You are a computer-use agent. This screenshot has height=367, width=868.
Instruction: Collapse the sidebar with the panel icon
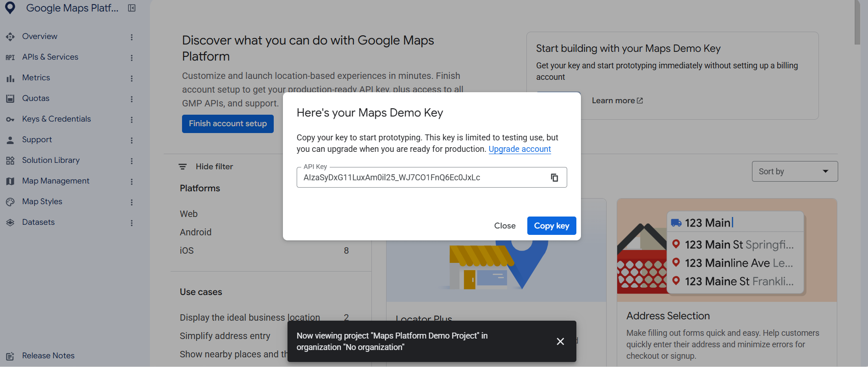pyautogui.click(x=132, y=8)
